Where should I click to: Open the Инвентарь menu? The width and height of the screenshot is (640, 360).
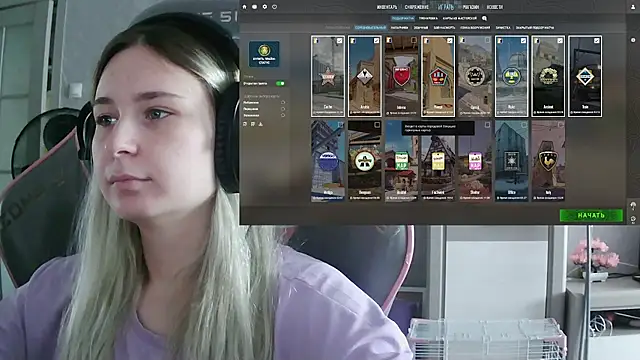(x=387, y=7)
